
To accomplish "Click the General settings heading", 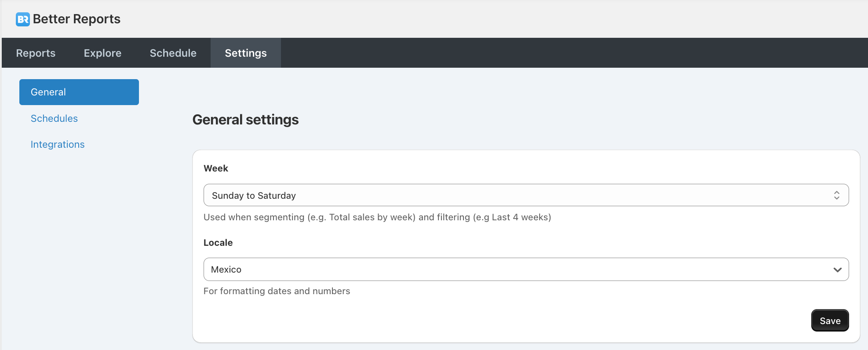I will [x=245, y=120].
